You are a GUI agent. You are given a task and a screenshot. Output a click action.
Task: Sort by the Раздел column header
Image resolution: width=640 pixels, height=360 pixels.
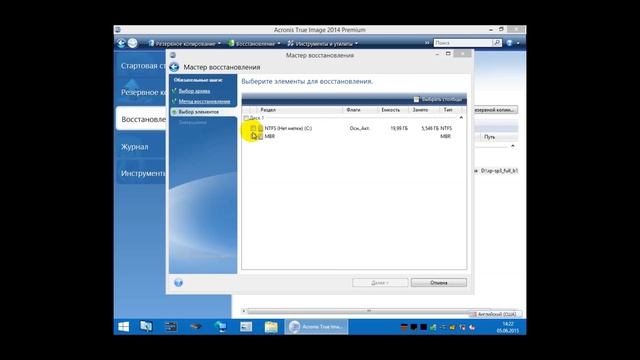click(x=300, y=110)
